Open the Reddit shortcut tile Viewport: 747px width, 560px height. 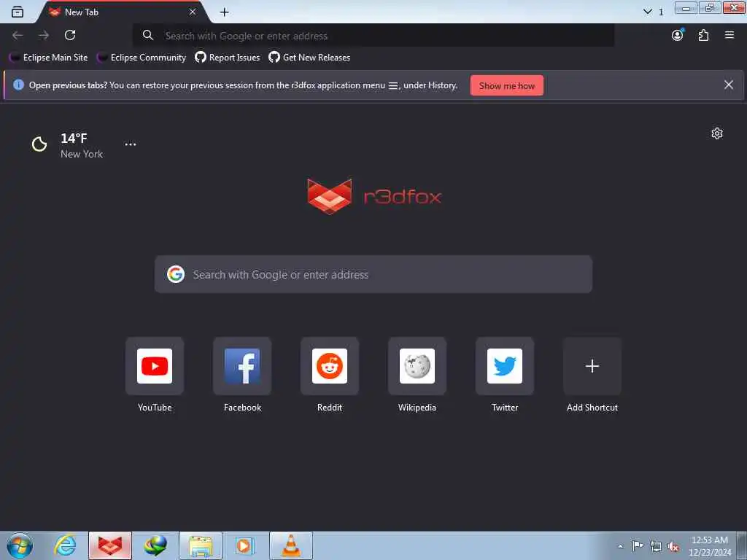(330, 366)
